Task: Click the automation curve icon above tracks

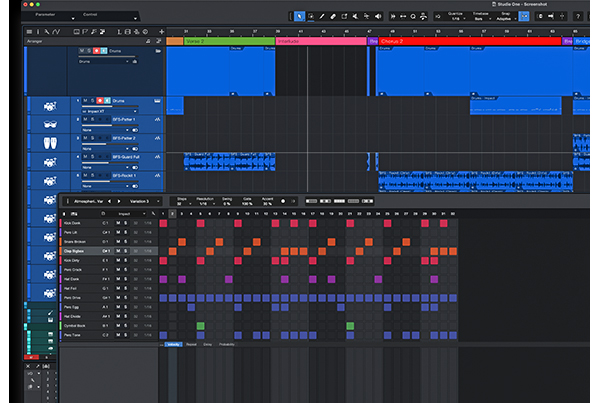Action: (x=56, y=32)
